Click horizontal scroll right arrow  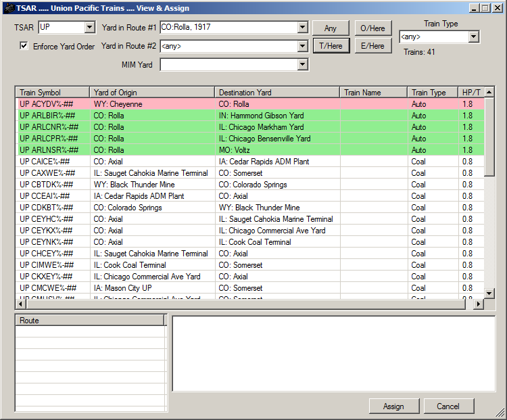479,304
